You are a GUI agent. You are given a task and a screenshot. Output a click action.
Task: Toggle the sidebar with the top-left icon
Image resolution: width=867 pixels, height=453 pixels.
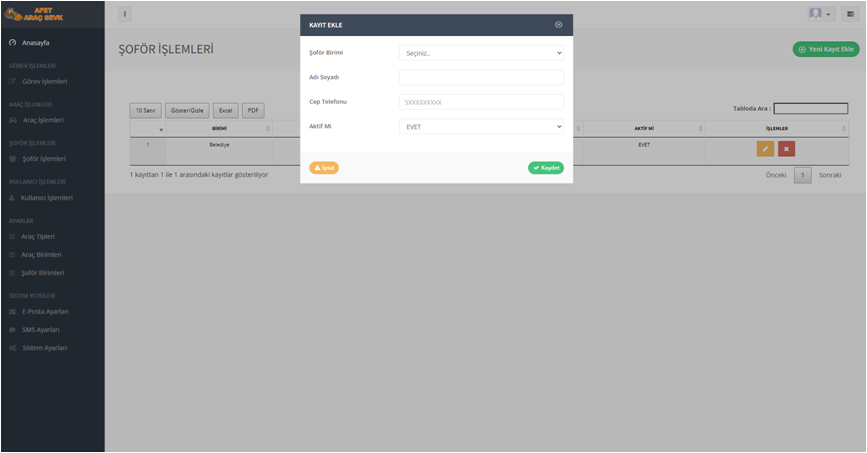(x=125, y=14)
